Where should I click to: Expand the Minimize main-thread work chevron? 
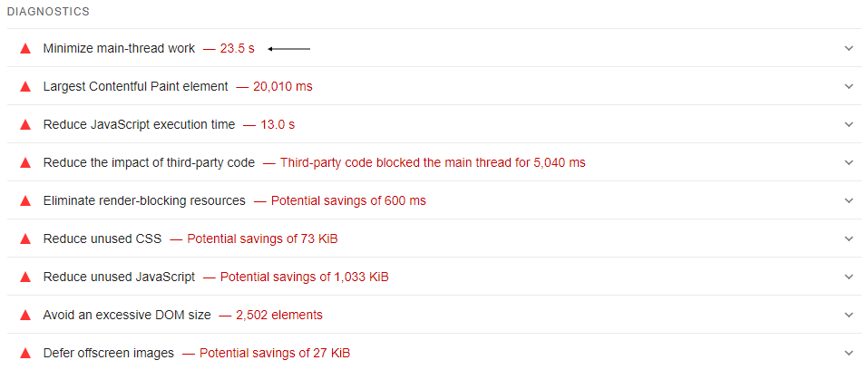pos(849,48)
